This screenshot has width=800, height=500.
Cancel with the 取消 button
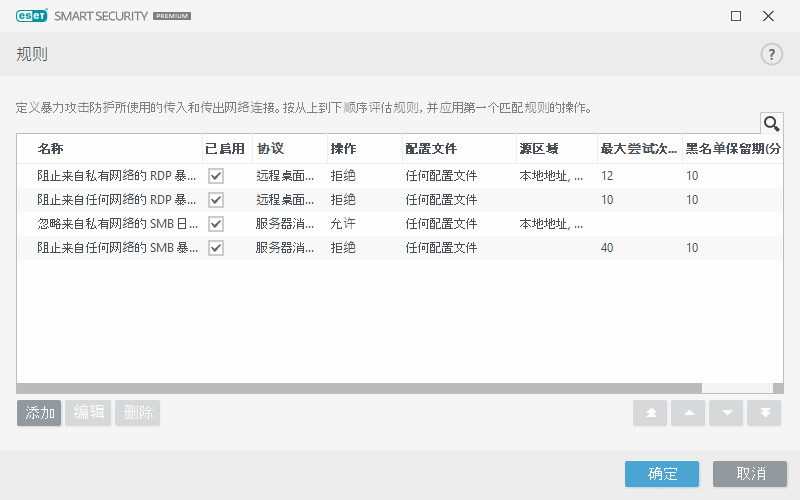pos(750,474)
